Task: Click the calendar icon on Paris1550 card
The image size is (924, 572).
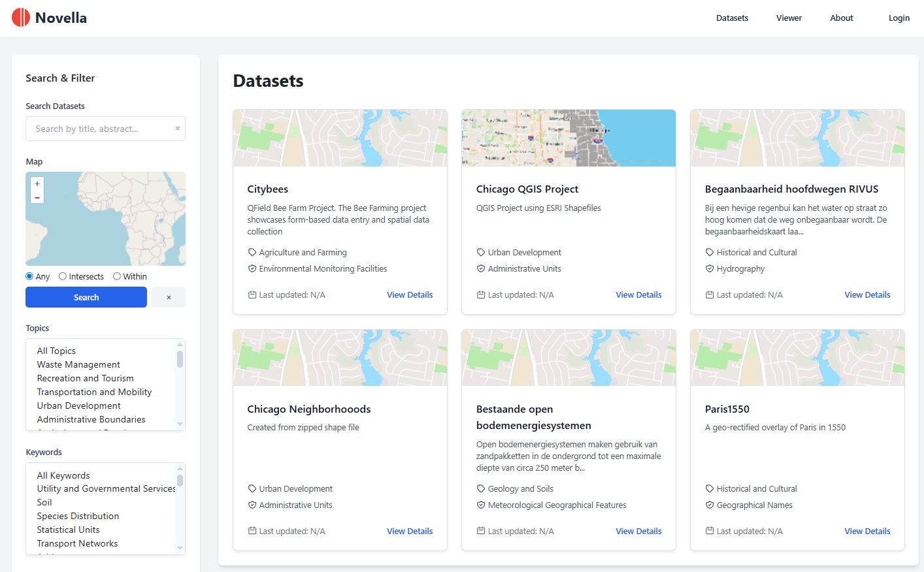Action: click(x=710, y=532)
